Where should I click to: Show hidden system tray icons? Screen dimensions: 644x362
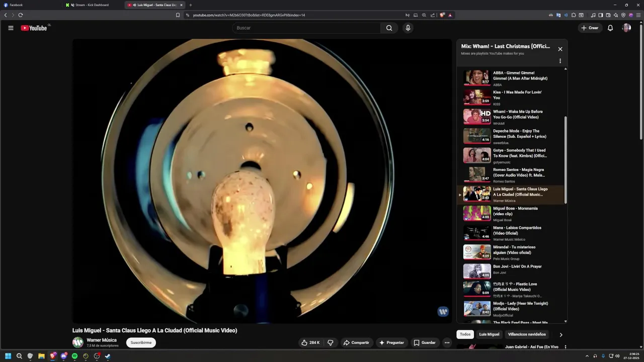click(x=587, y=356)
